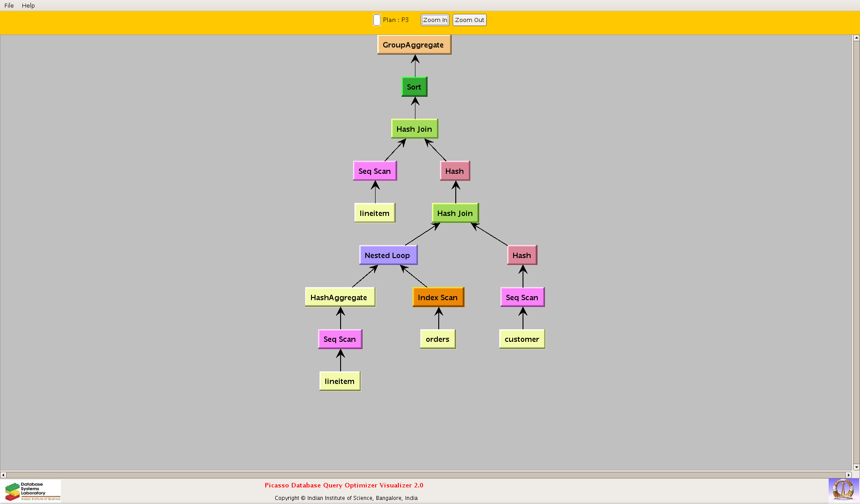860x504 pixels.
Task: Click the vertical scrollbar down arrow
Action: click(856, 467)
